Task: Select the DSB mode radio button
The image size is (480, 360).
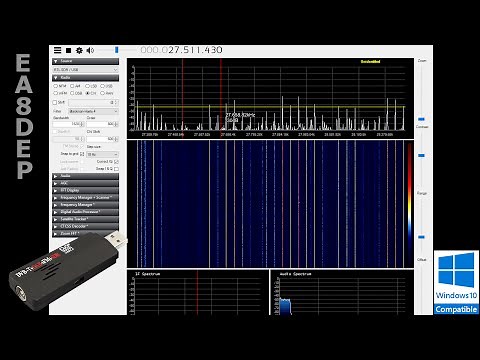Action: (x=72, y=93)
